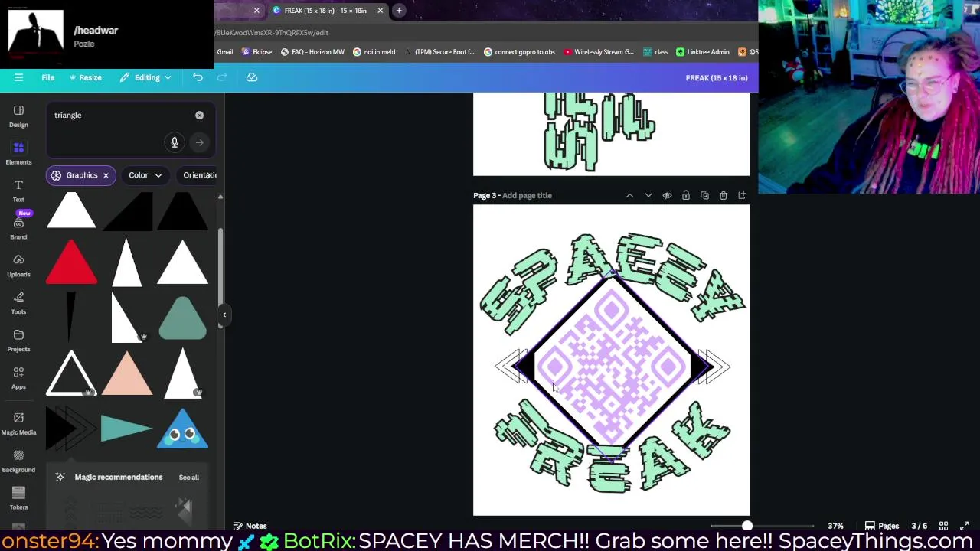Select the teal rounded triangle graphic
The image size is (980, 551).
click(182, 318)
